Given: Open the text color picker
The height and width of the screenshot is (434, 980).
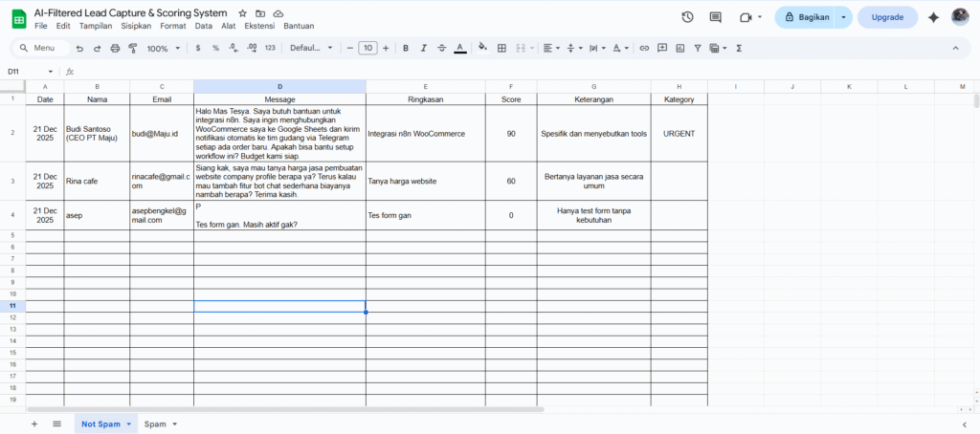Looking at the screenshot, I should [x=459, y=48].
